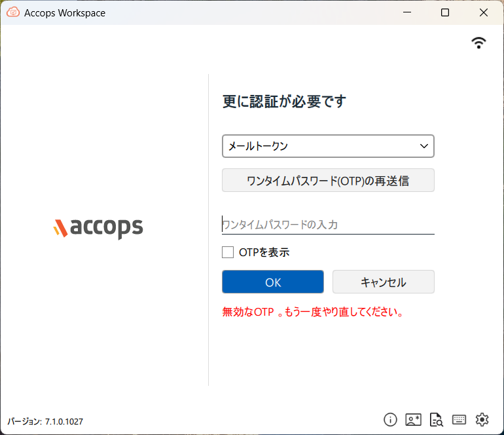Click ワンタイムパスワード(OTP)の再送信 button
Image resolution: width=504 pixels, height=435 pixels.
click(x=328, y=181)
